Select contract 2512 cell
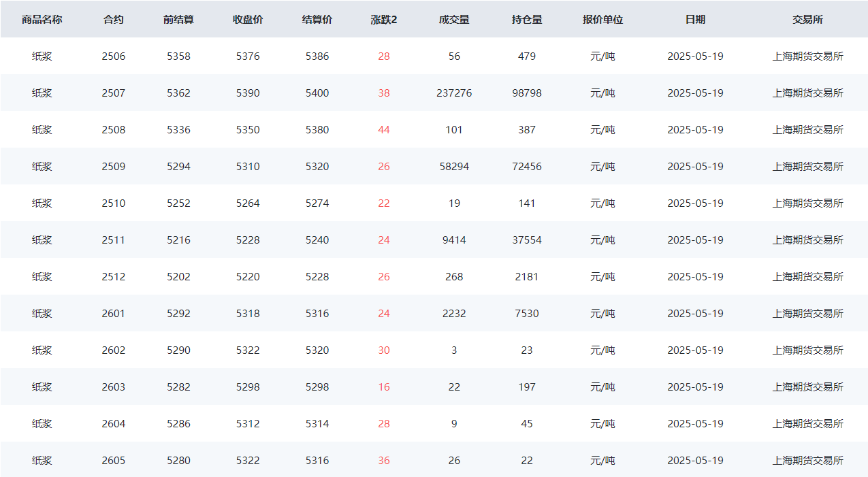Screen dimensions: 868x477 (114, 277)
